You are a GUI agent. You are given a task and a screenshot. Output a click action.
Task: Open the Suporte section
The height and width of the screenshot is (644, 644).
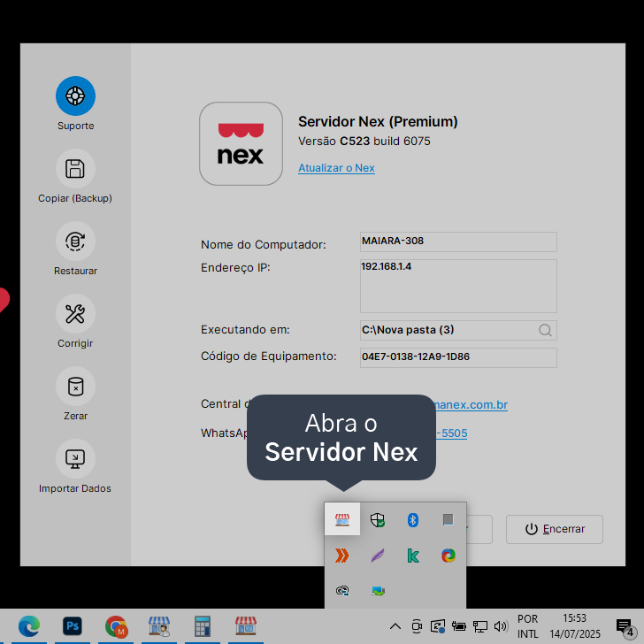click(x=75, y=96)
